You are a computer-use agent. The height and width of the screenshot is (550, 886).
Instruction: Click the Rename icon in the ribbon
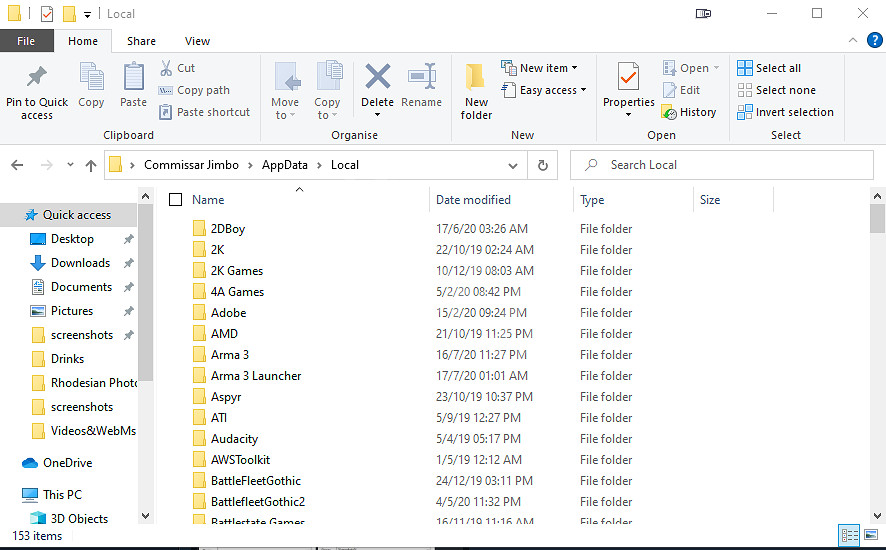[x=421, y=78]
